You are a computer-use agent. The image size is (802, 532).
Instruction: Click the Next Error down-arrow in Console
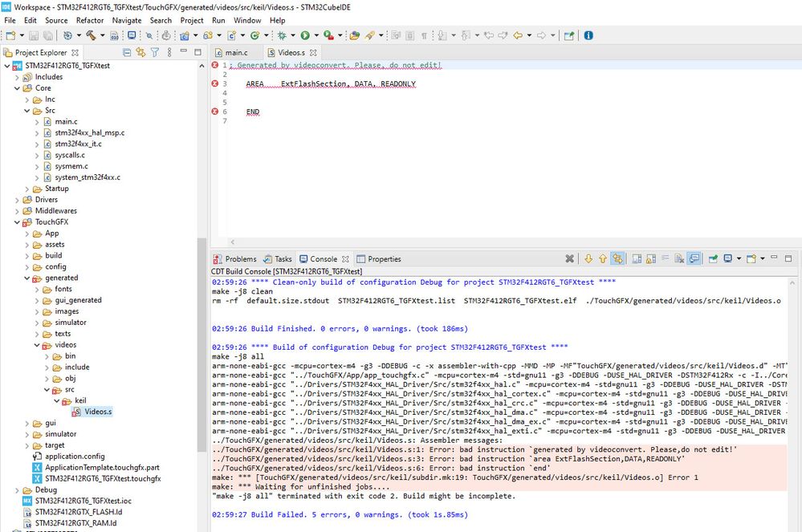pyautogui.click(x=588, y=259)
